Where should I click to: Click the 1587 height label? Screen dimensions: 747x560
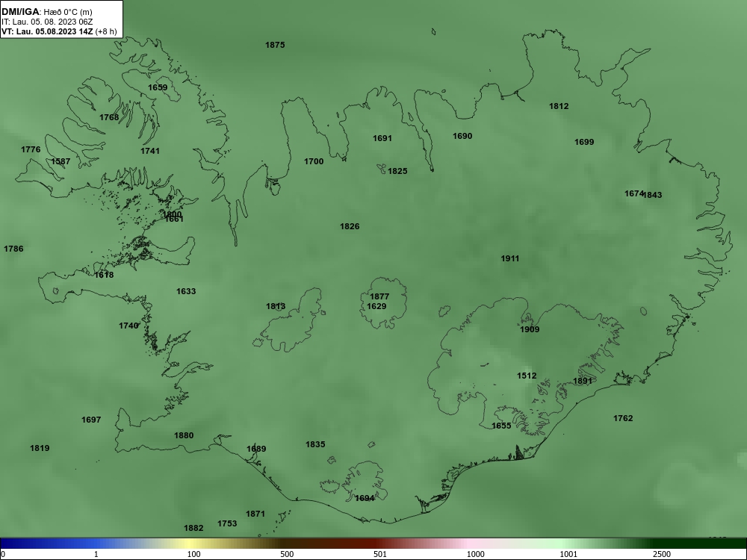pos(61,161)
